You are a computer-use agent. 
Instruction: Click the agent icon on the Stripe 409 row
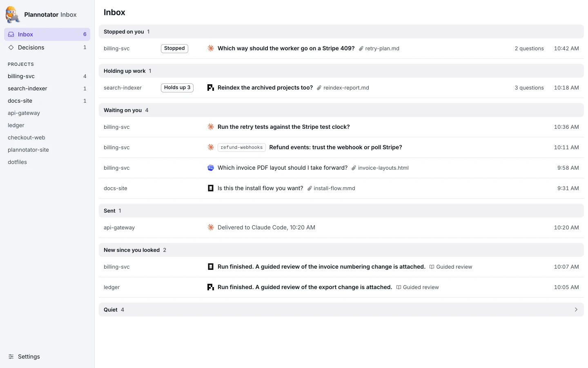click(211, 48)
